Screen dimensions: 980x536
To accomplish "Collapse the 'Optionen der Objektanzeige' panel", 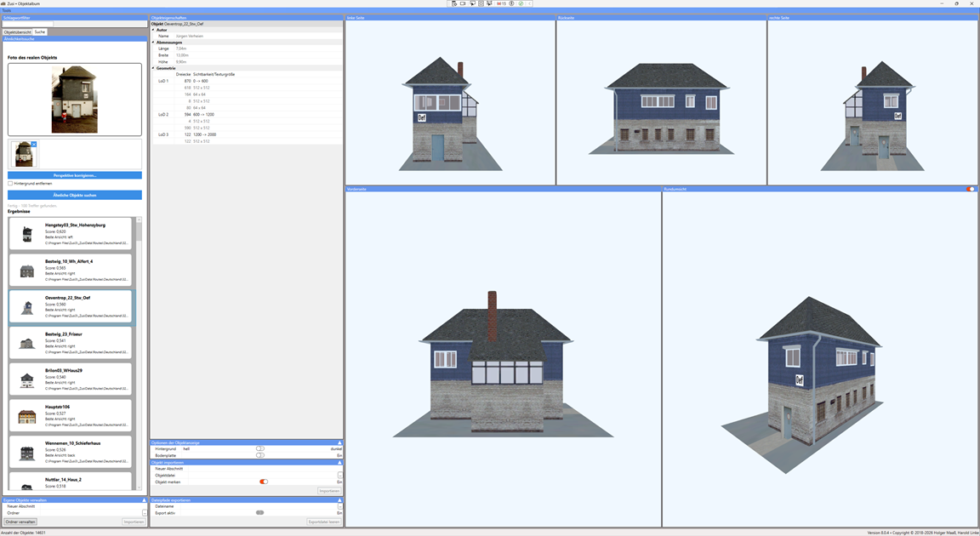I will 339,442.
